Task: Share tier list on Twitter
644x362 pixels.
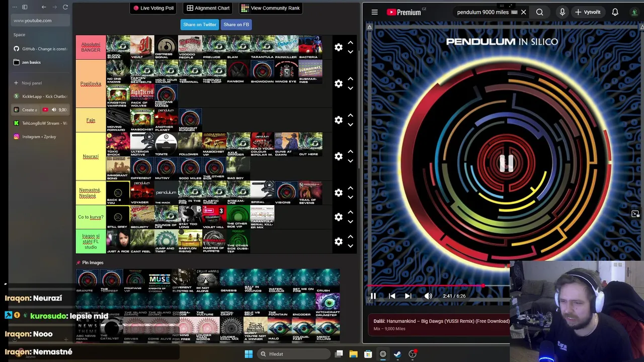Action: click(200, 25)
